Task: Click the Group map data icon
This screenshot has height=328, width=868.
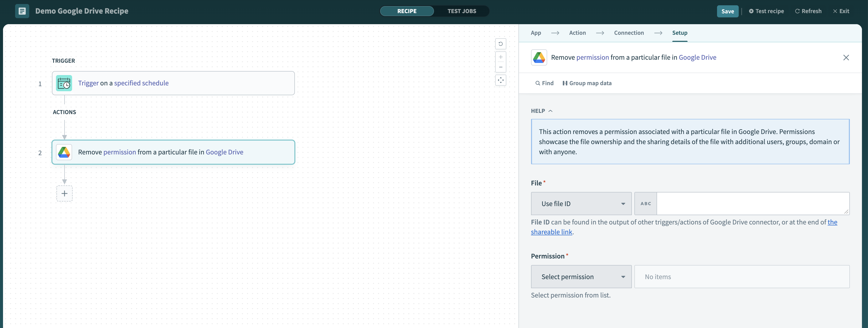Action: [x=564, y=83]
